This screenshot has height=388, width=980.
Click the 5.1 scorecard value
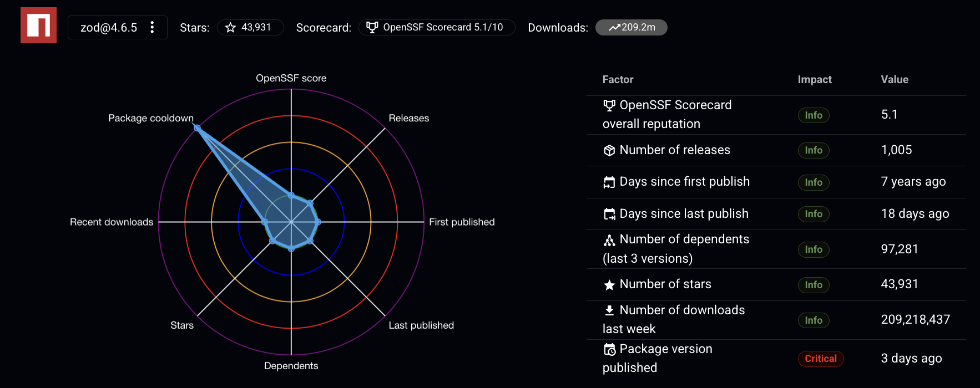[890, 115]
